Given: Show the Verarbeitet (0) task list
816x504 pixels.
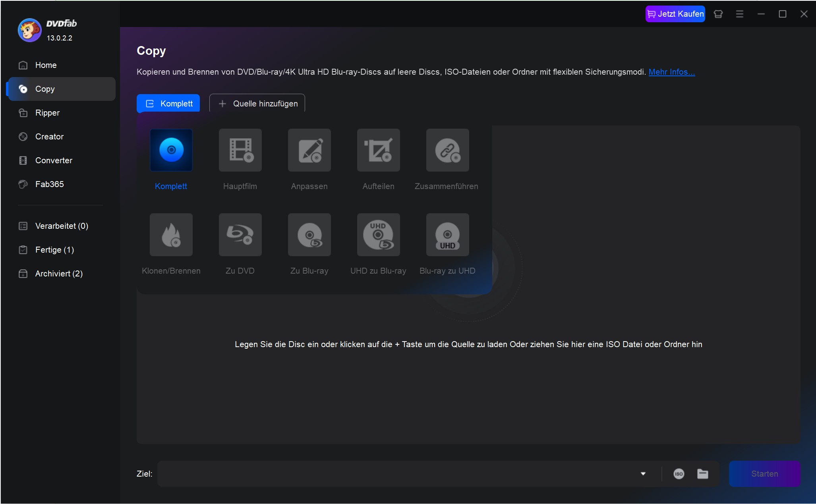Looking at the screenshot, I should tap(62, 226).
